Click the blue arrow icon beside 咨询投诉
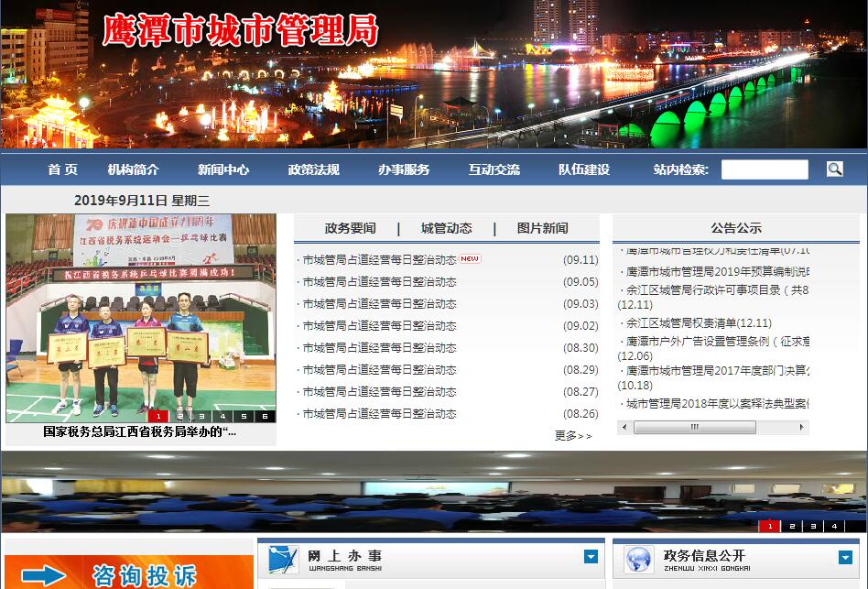This screenshot has height=589, width=868. [44, 575]
